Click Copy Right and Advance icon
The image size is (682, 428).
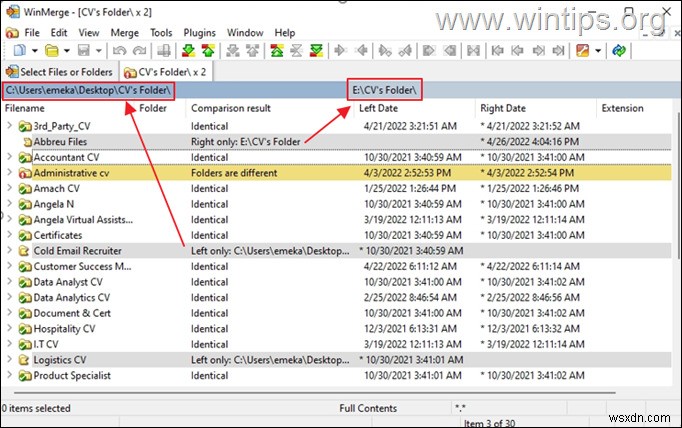pos(384,51)
